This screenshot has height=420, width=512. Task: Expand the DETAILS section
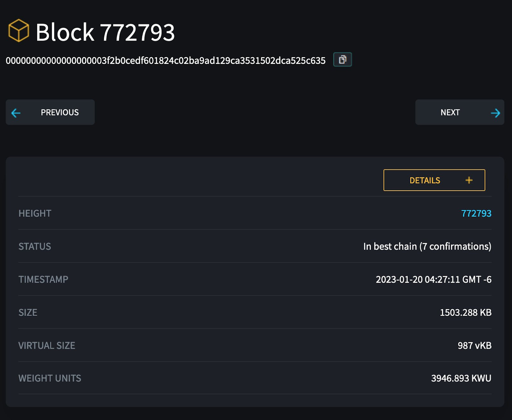[x=434, y=180]
